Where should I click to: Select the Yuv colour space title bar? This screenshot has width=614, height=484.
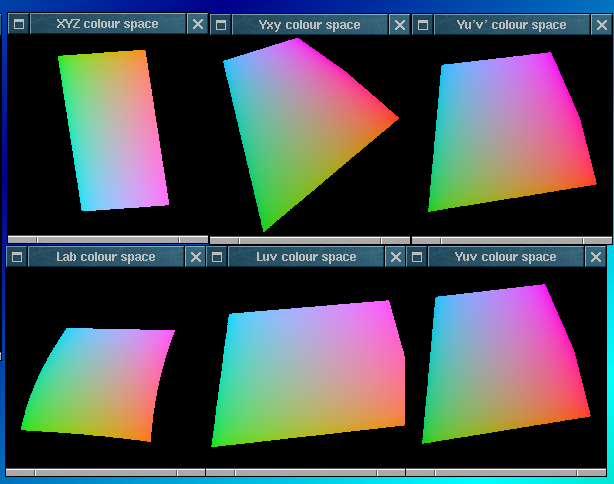[x=506, y=257]
